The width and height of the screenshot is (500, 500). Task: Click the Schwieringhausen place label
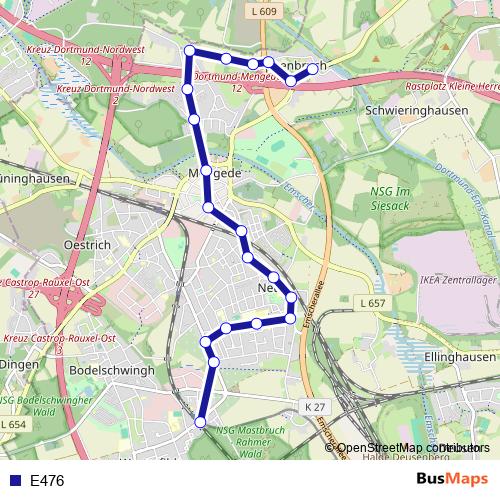point(417,110)
